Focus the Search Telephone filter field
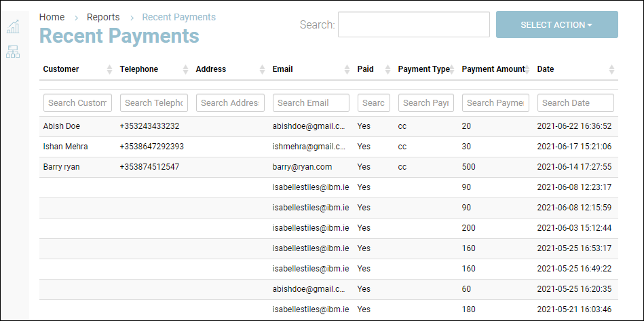The height and width of the screenshot is (321, 644). point(154,103)
